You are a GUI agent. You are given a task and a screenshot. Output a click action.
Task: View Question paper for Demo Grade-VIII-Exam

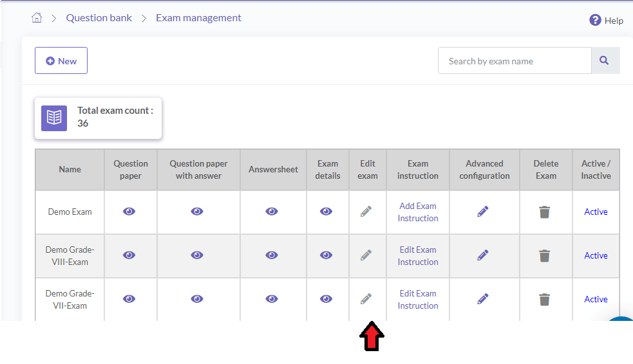click(x=129, y=255)
